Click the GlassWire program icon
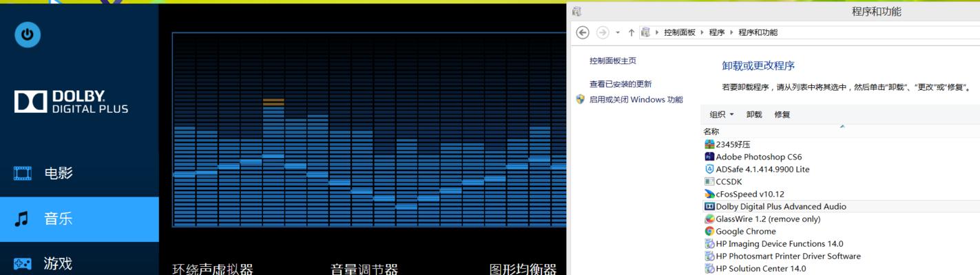980x275 pixels. coord(709,219)
